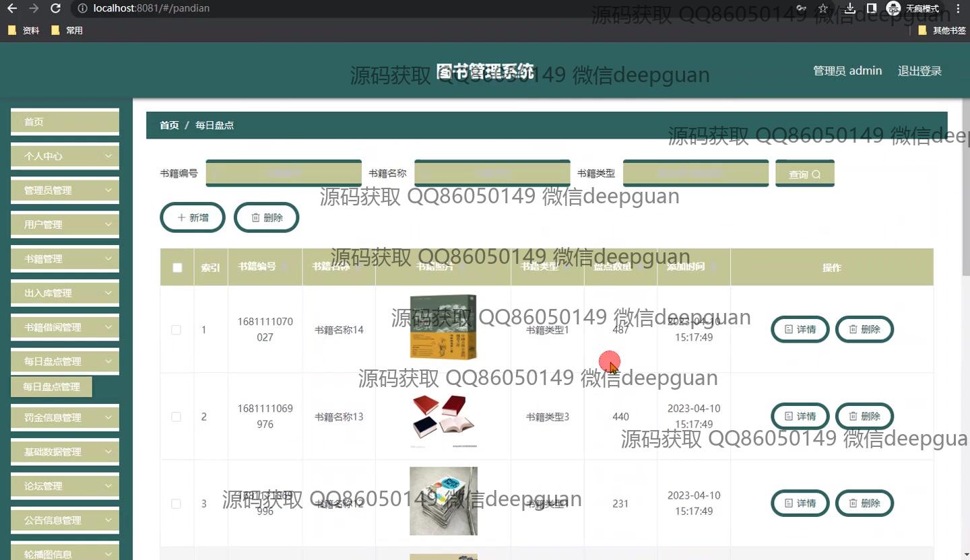Viewport: 970px width, 560px height.
Task: Check the checkbox for row 2
Action: coord(176,417)
